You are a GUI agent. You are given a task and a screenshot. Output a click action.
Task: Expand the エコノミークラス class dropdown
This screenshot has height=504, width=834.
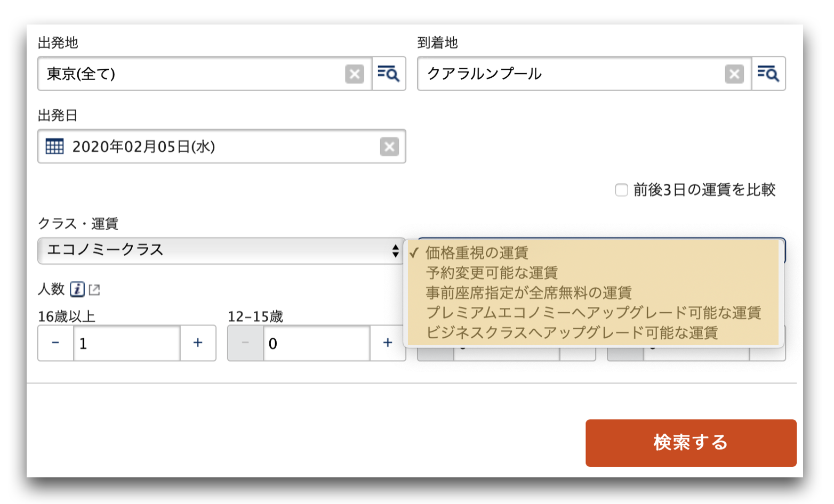click(x=221, y=250)
